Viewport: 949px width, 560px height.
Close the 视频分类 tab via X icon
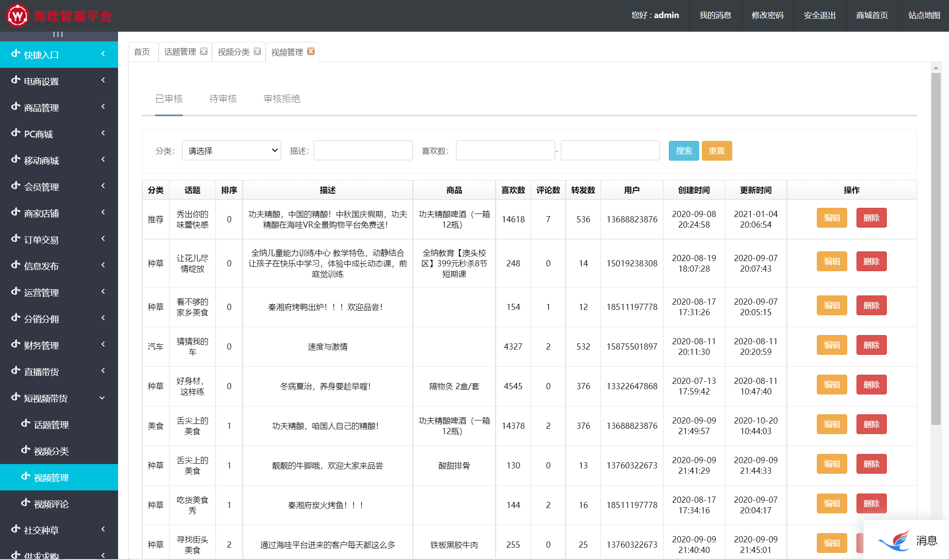point(257,52)
